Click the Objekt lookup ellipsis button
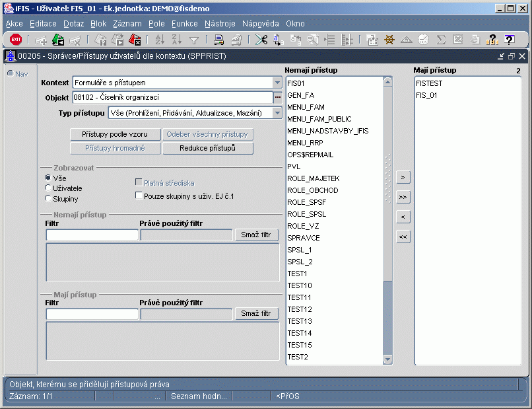Image resolution: width=532 pixels, height=409 pixels. 278,98
